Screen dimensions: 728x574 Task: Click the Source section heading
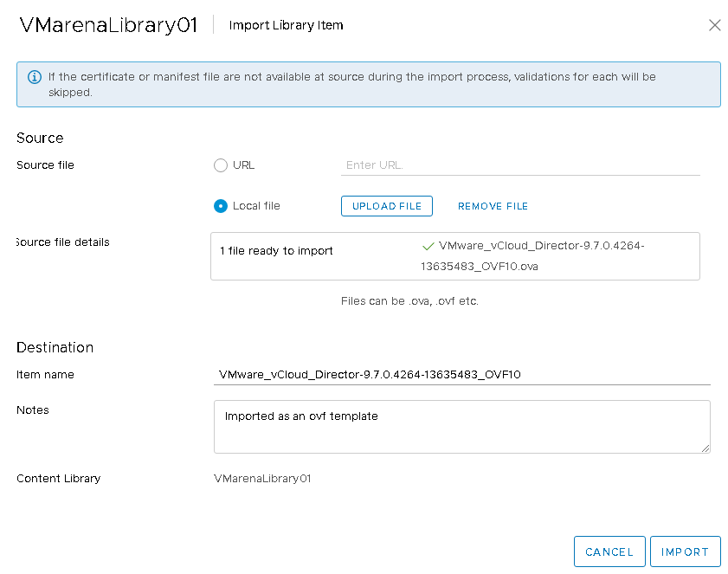click(x=40, y=138)
